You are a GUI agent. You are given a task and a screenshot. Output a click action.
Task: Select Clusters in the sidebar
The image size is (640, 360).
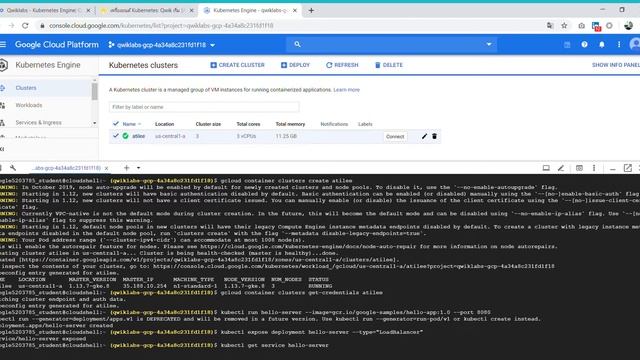pos(26,88)
